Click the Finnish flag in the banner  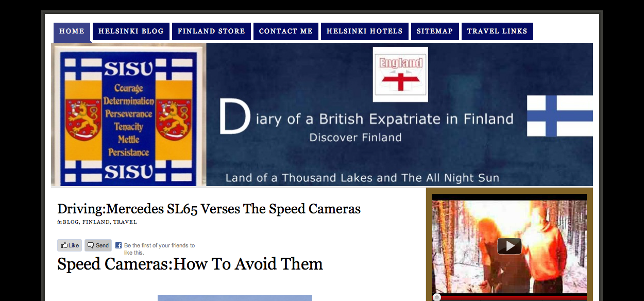pos(560,116)
